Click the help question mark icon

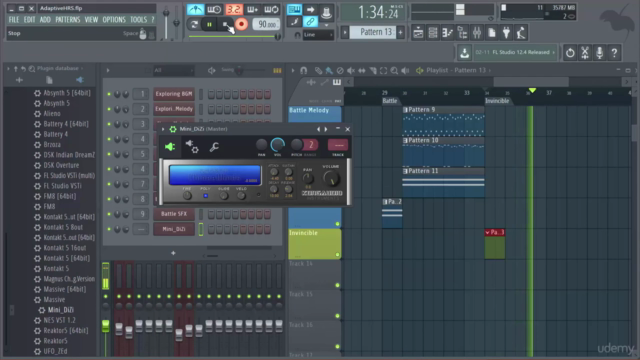tap(614, 53)
